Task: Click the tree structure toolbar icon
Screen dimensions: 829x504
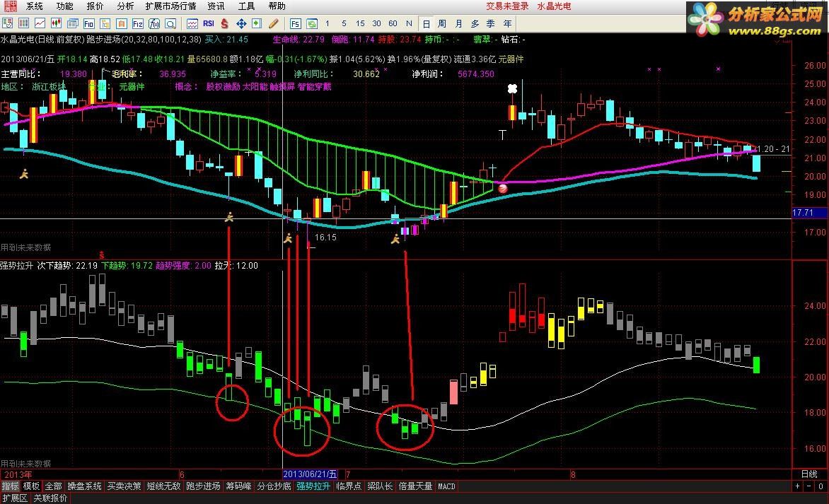Action: [105, 23]
